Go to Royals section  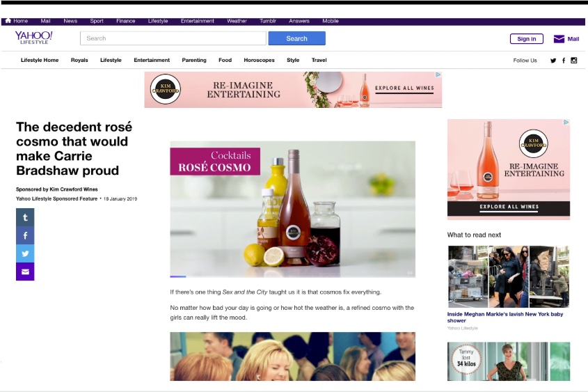[x=79, y=60]
